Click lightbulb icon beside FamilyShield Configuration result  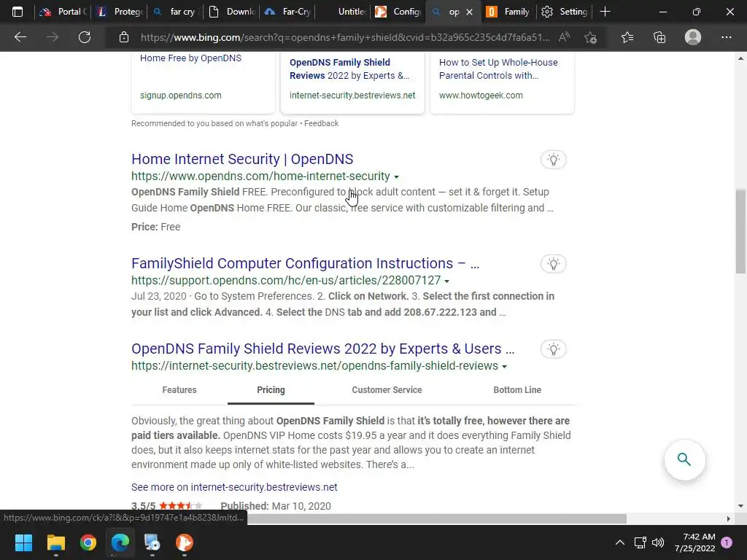[x=553, y=264]
